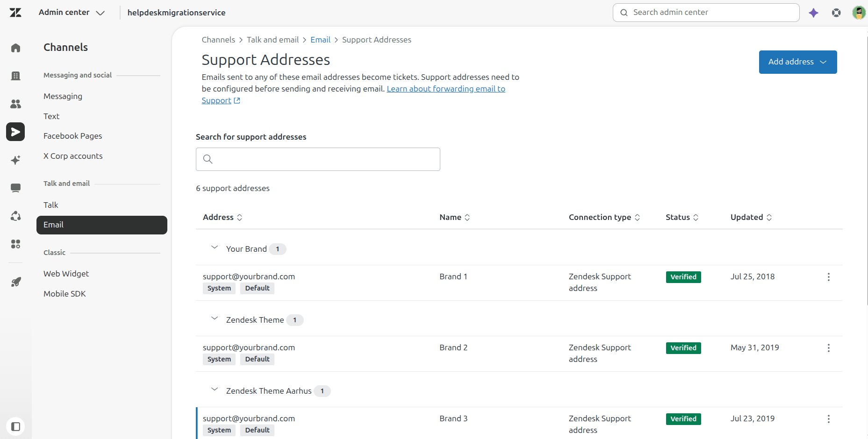The image size is (868, 439).
Task: Open the Home icon in sidebar
Action: click(15, 48)
